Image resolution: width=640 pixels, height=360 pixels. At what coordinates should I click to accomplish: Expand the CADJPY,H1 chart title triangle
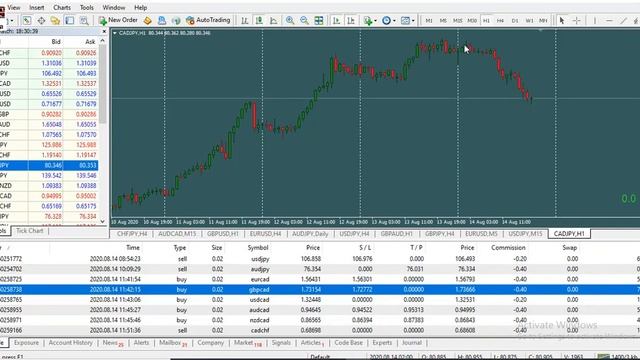(x=115, y=33)
